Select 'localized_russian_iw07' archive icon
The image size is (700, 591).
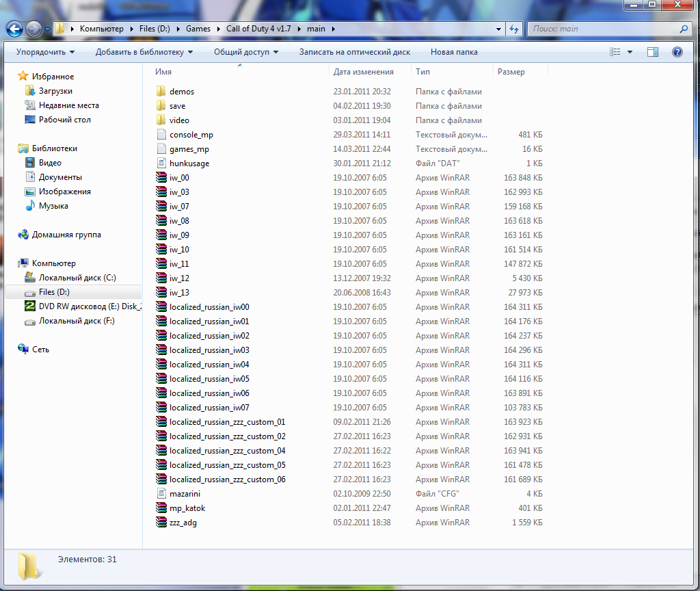pos(161,407)
